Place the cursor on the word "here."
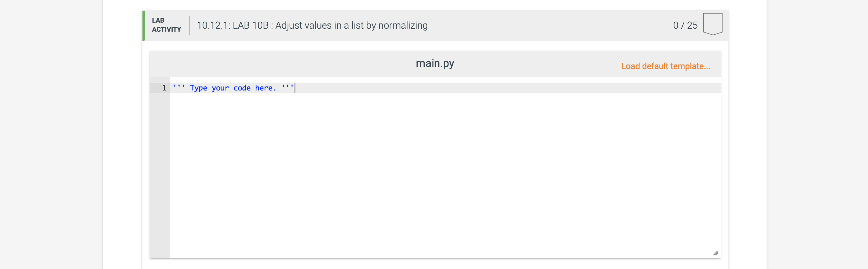The height and width of the screenshot is (269, 868). tap(266, 88)
